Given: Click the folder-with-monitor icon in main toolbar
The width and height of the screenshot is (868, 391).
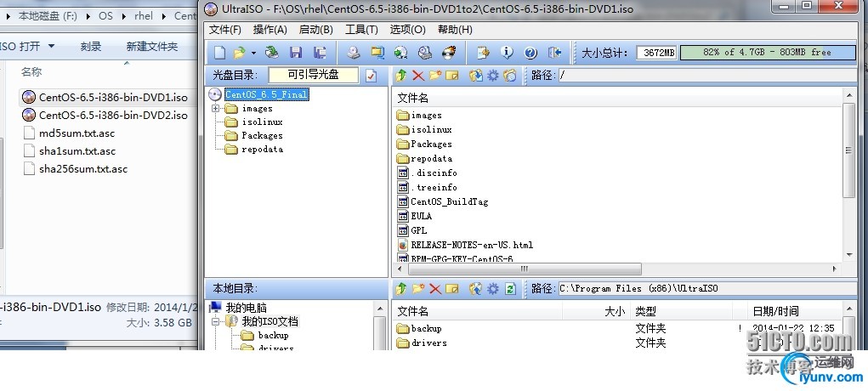Looking at the screenshot, I should tap(377, 53).
